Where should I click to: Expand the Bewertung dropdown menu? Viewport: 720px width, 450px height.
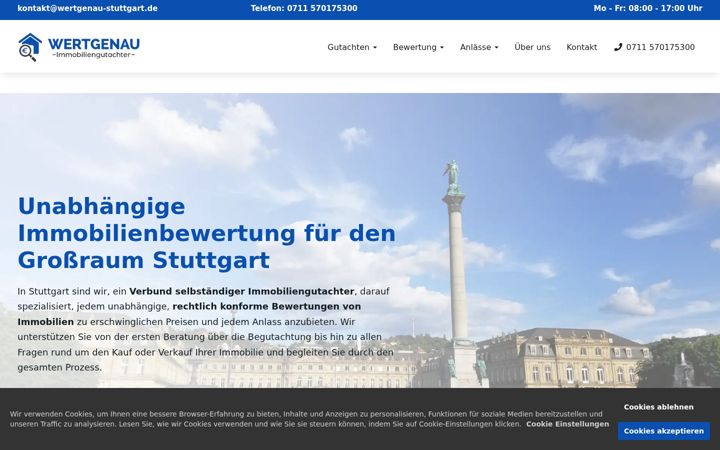pyautogui.click(x=418, y=47)
